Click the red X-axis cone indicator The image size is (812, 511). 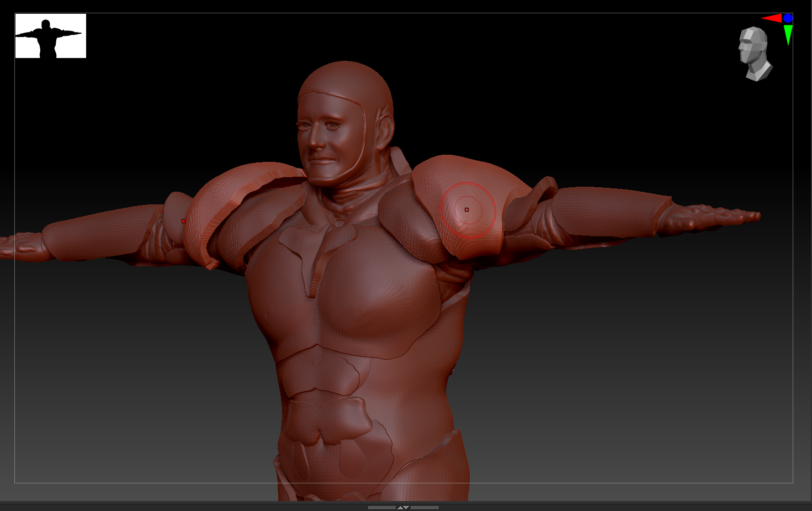pos(772,18)
